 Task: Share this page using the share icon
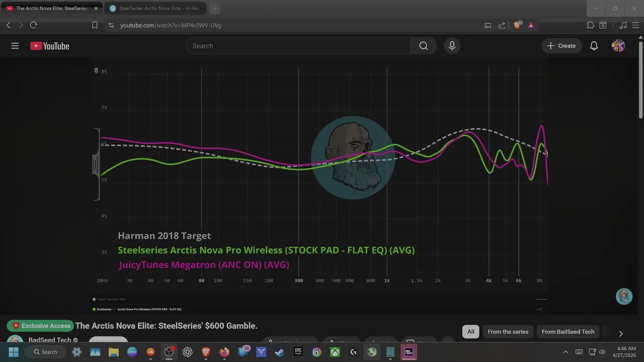point(502,25)
